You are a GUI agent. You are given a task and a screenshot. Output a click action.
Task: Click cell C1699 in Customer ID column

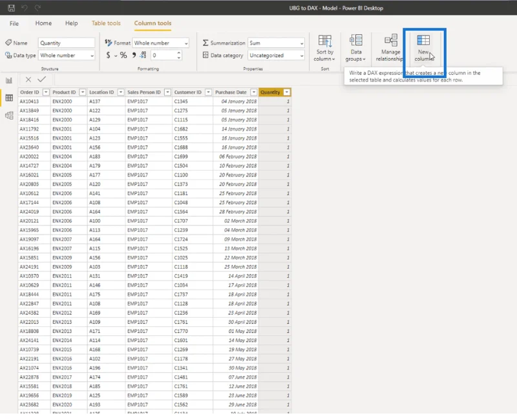181,156
